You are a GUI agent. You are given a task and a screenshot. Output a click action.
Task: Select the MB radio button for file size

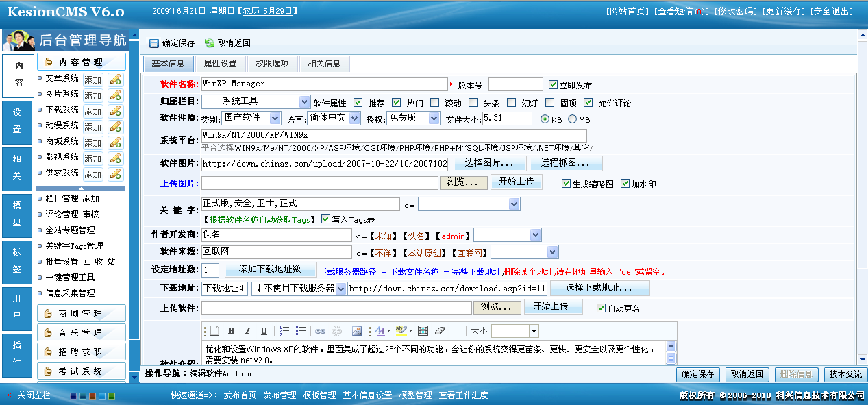[x=571, y=117]
